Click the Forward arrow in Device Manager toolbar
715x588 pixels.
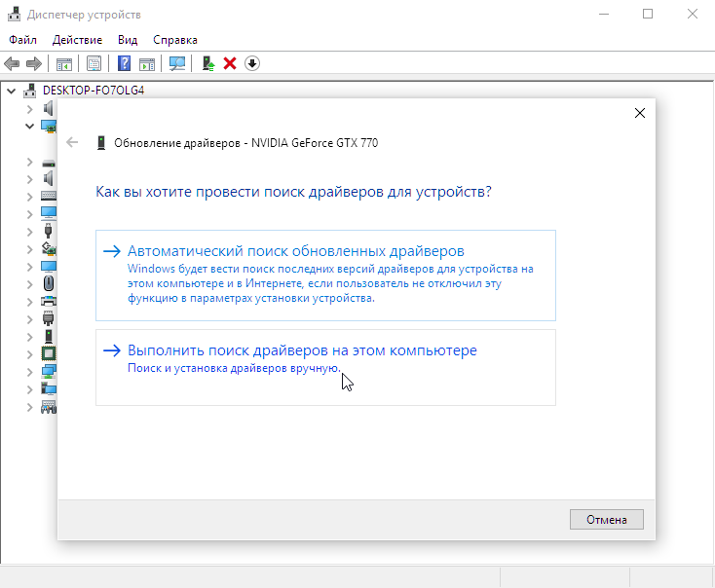[34, 63]
